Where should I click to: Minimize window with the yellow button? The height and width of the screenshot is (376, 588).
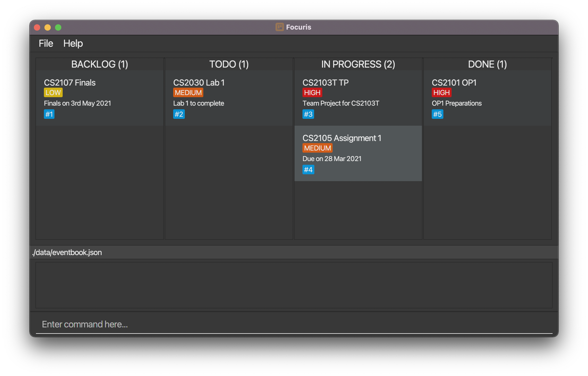tap(48, 27)
